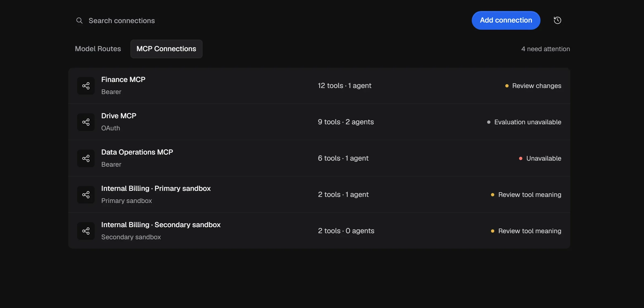Image resolution: width=644 pixels, height=308 pixels.
Task: Click the Finance MCP connection icon
Action: point(86,86)
